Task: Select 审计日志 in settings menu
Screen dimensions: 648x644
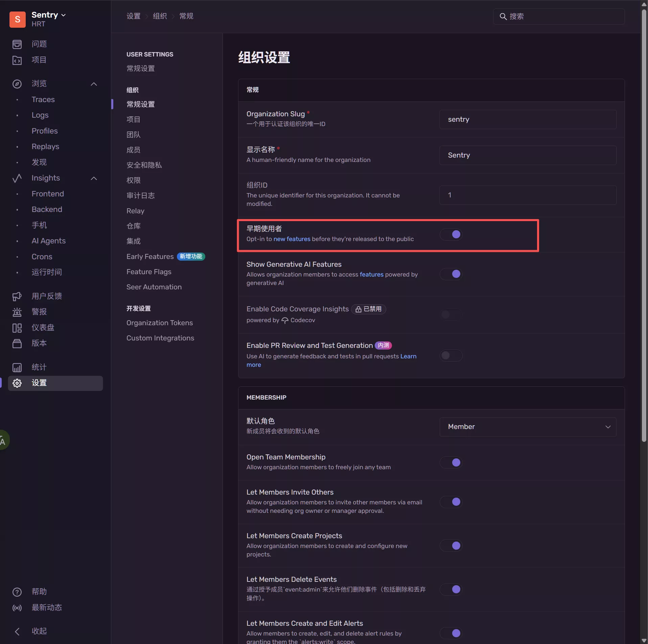Action: coord(140,195)
